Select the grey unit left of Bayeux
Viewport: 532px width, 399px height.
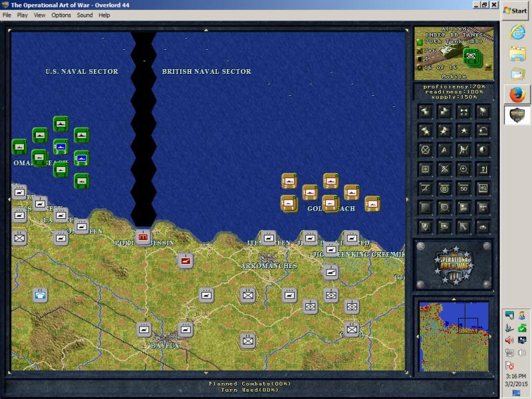click(144, 330)
